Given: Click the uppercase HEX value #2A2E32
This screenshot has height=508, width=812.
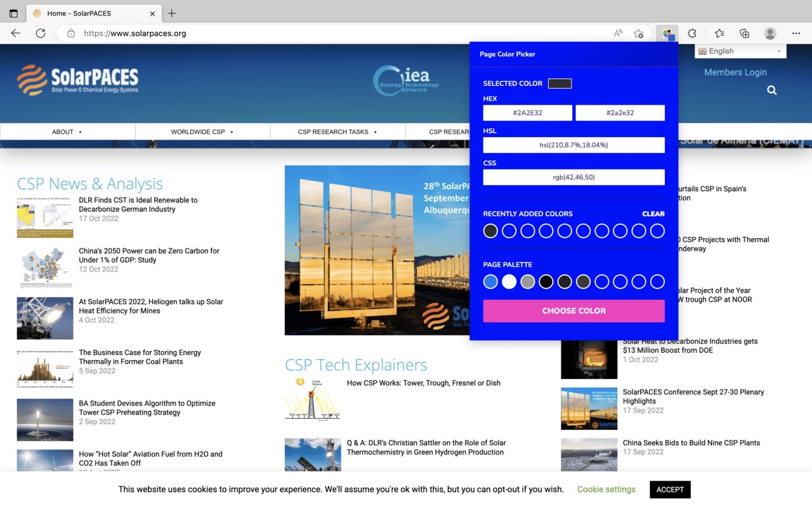Looking at the screenshot, I should coord(527,112).
